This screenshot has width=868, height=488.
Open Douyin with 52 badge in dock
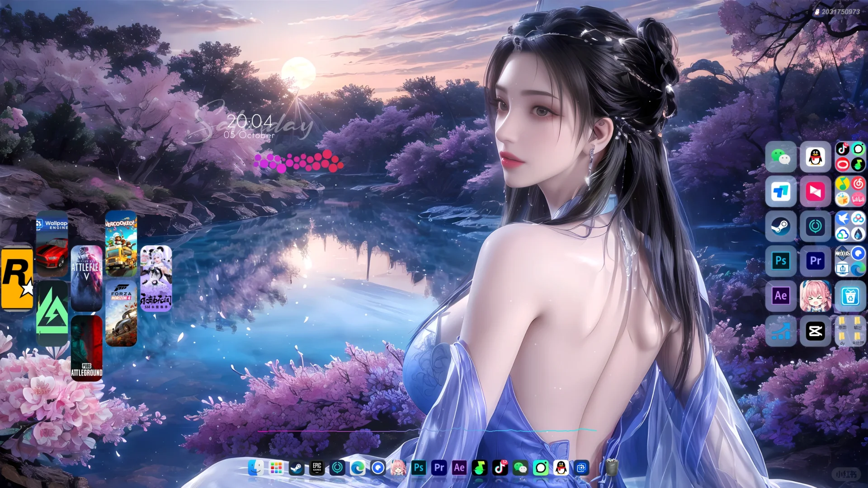click(x=500, y=468)
